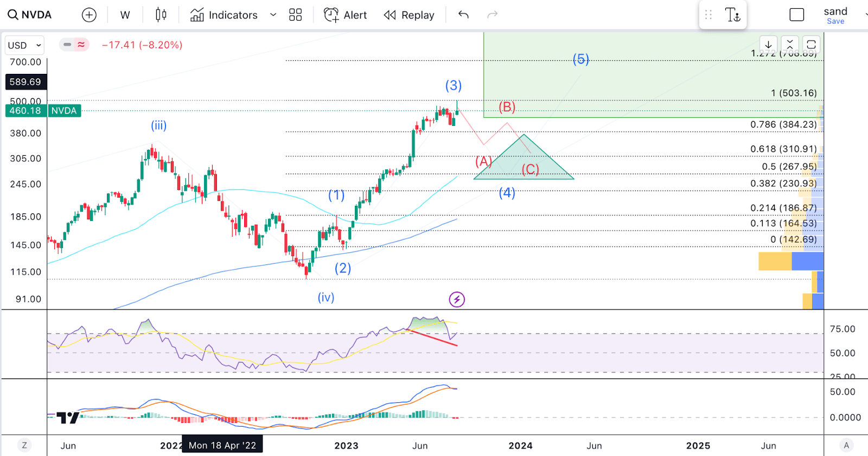Click the TradingView logo on the chart
The image size is (868, 456).
(x=68, y=417)
